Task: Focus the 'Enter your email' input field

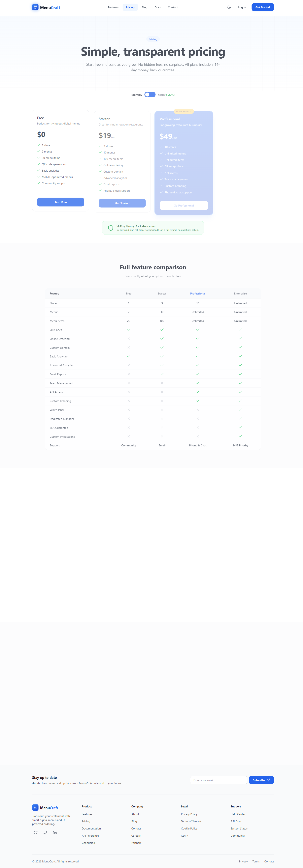Action: pyautogui.click(x=219, y=780)
